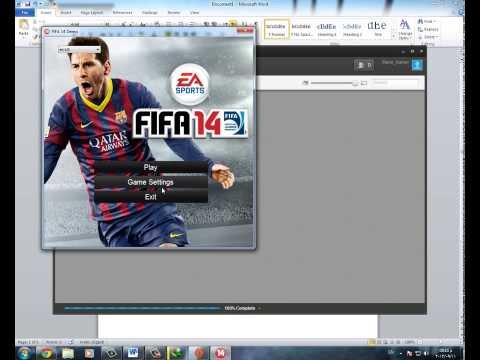Viewport: 480px width, 360px height.
Task: Close the FIFA 14 Demo launcher window
Action: coord(246,31)
